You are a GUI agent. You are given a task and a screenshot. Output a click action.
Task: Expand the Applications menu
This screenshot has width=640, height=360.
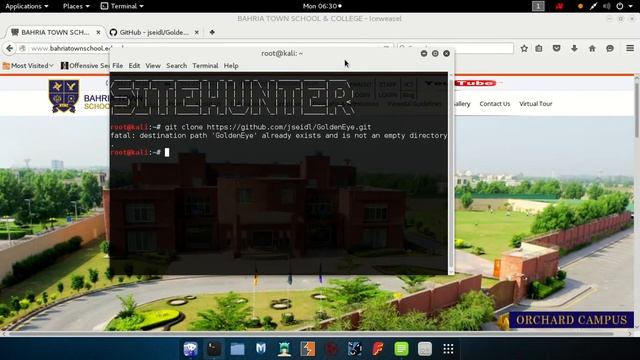pyautogui.click(x=27, y=6)
